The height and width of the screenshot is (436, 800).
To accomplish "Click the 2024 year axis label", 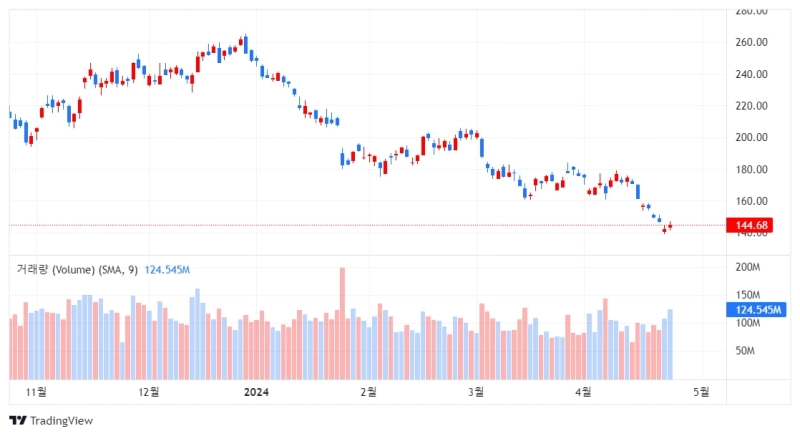I will point(257,392).
